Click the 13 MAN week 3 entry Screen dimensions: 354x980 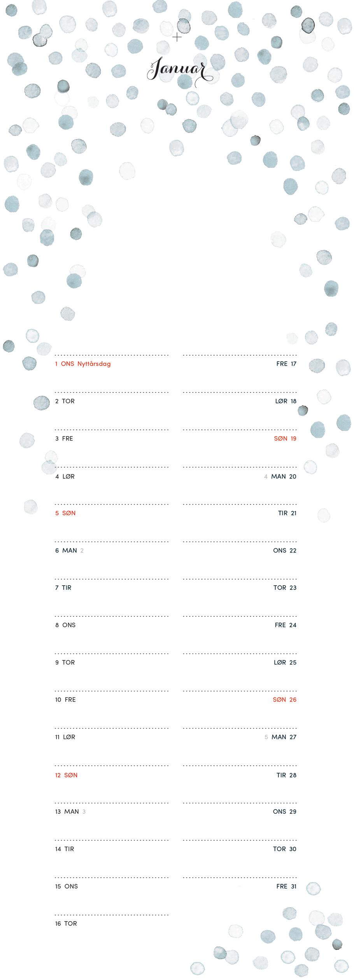click(70, 812)
